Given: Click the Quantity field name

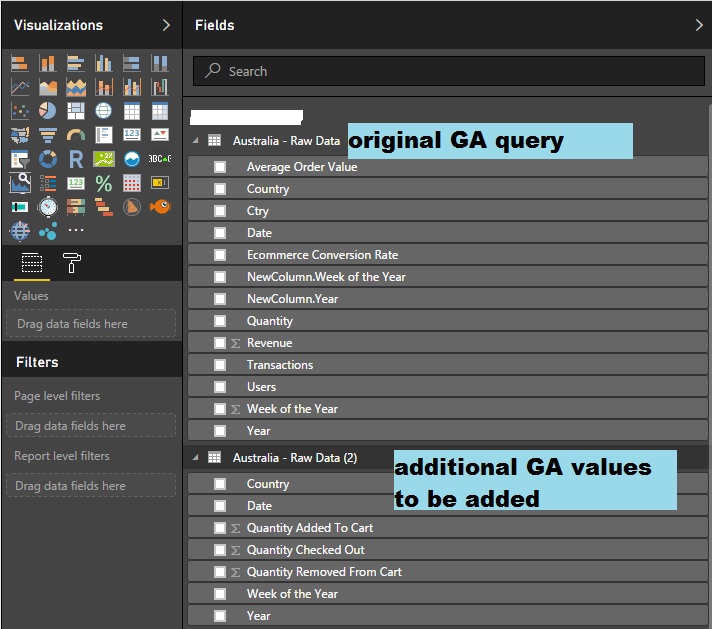Looking at the screenshot, I should (269, 321).
